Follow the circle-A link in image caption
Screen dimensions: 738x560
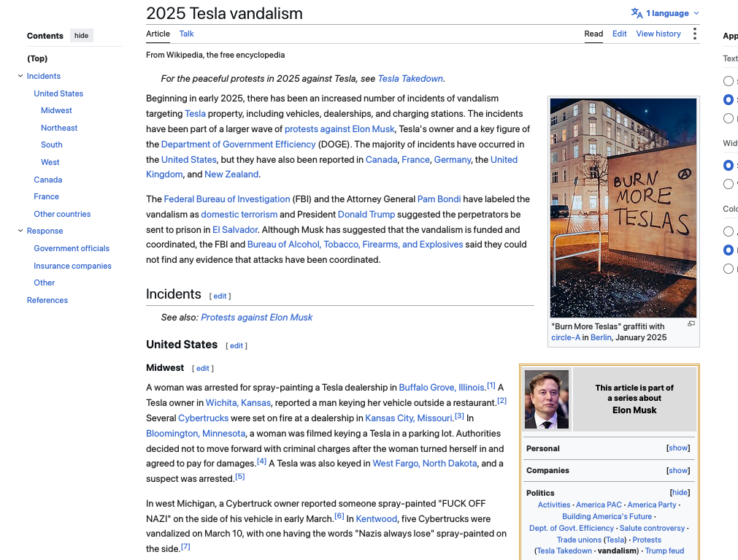click(x=566, y=337)
